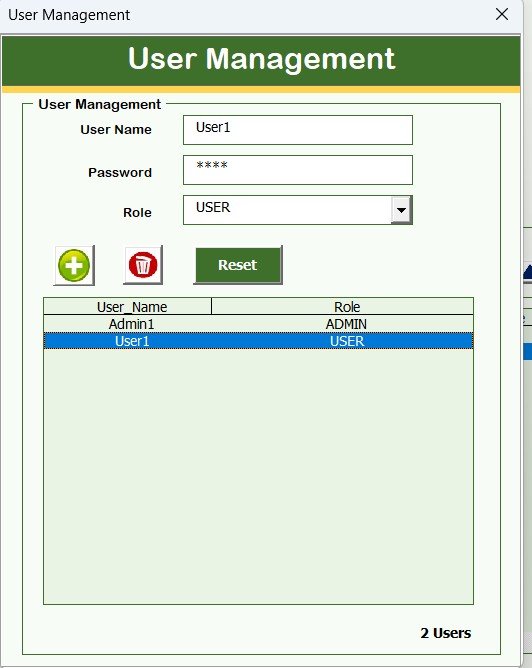
Task: Focus the User Name input field
Action: (x=298, y=130)
